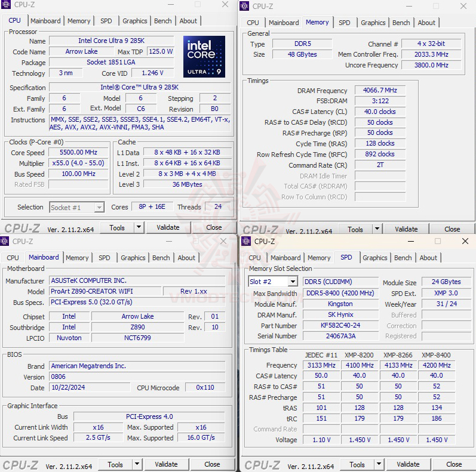Click the CPU-Z app icon in the CPU window title bar
This screenshot has height=472, width=476.
point(6,5)
